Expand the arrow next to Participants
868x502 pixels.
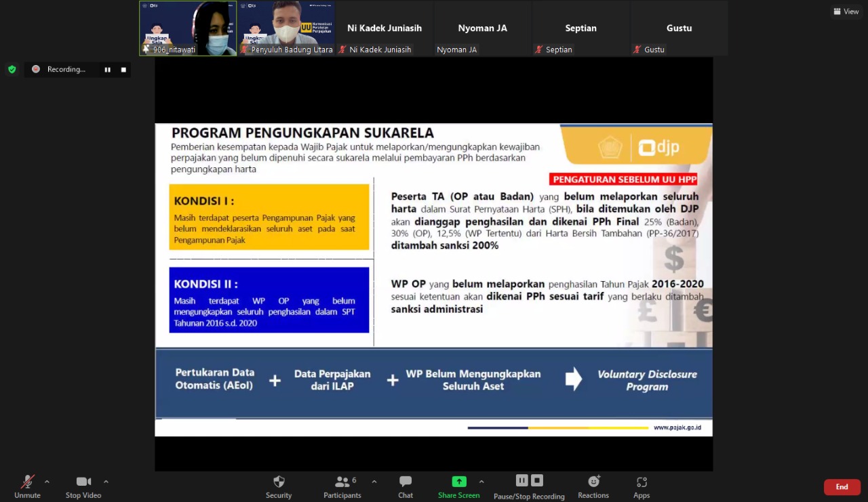pyautogui.click(x=374, y=482)
